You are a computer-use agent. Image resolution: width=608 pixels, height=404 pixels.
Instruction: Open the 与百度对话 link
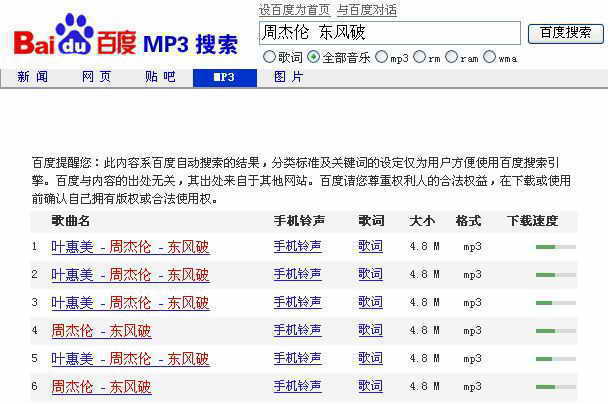tap(366, 10)
